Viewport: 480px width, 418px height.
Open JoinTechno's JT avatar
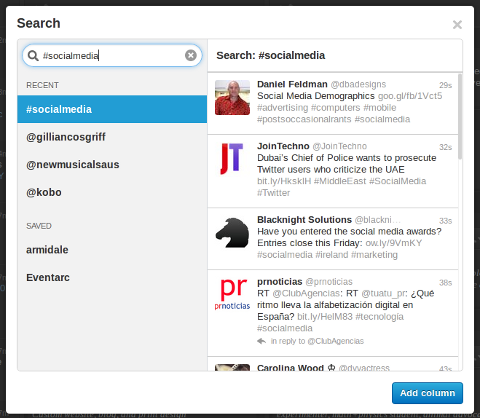[232, 159]
